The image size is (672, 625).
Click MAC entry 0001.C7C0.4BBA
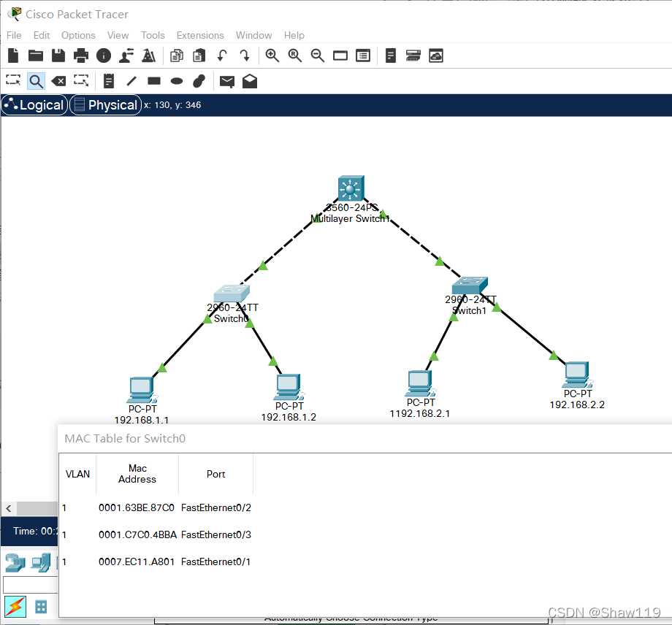pos(137,535)
